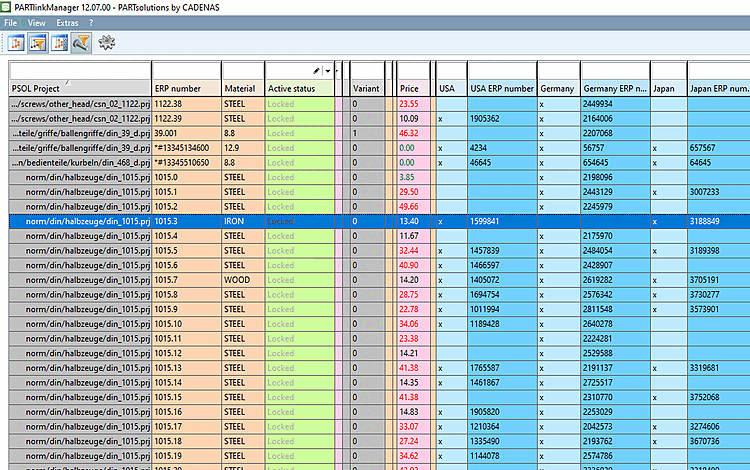Viewport: 750px width, 470px height.
Task: Open the Extras menu
Action: pos(67,21)
